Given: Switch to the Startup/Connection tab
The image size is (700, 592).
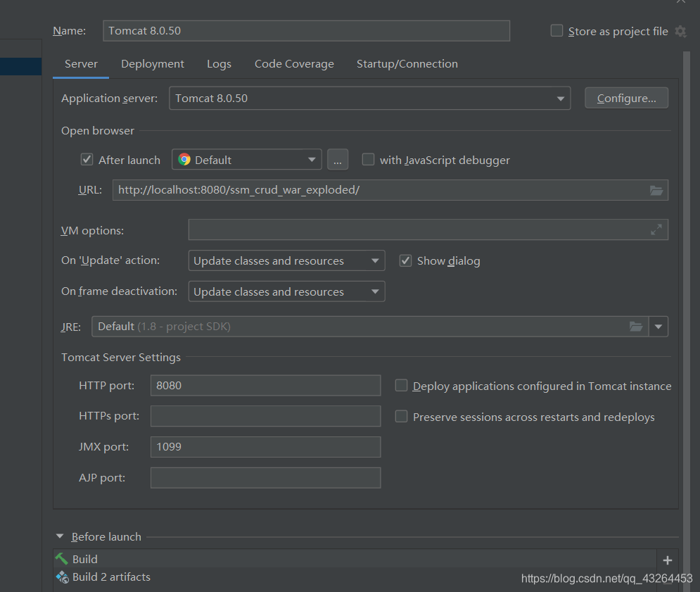Looking at the screenshot, I should pyautogui.click(x=407, y=64).
